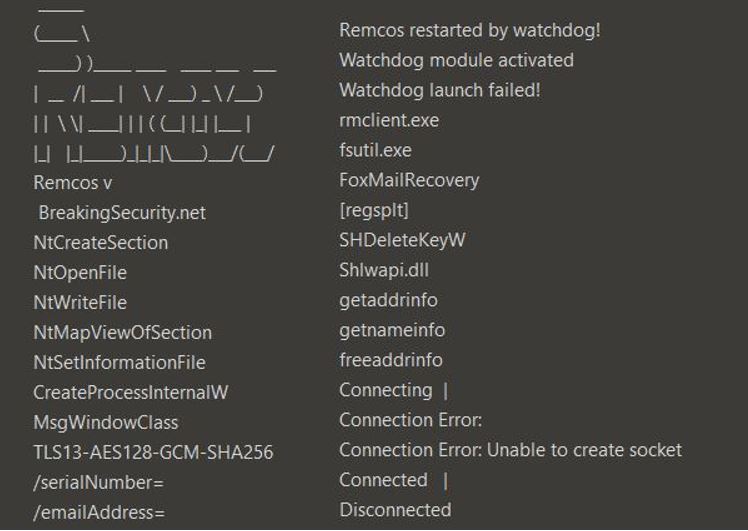Click the /serialNumber= string
Screen dimensions: 748x531
[x=98, y=483]
